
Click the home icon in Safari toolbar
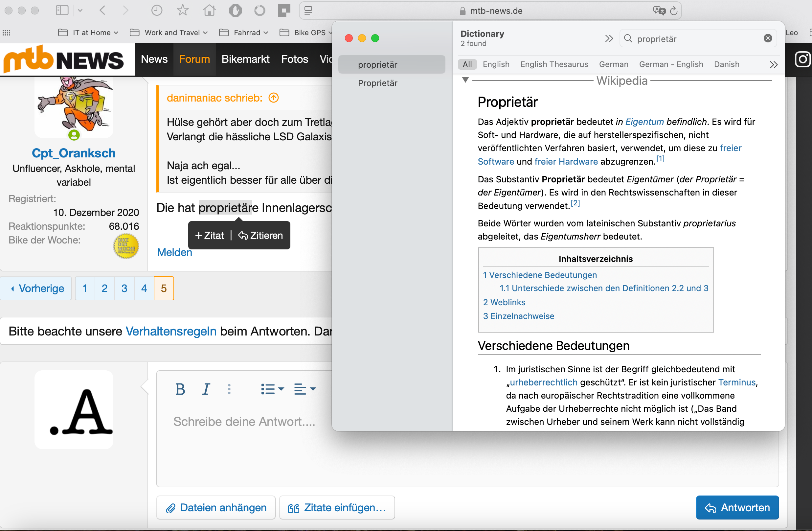209,10
